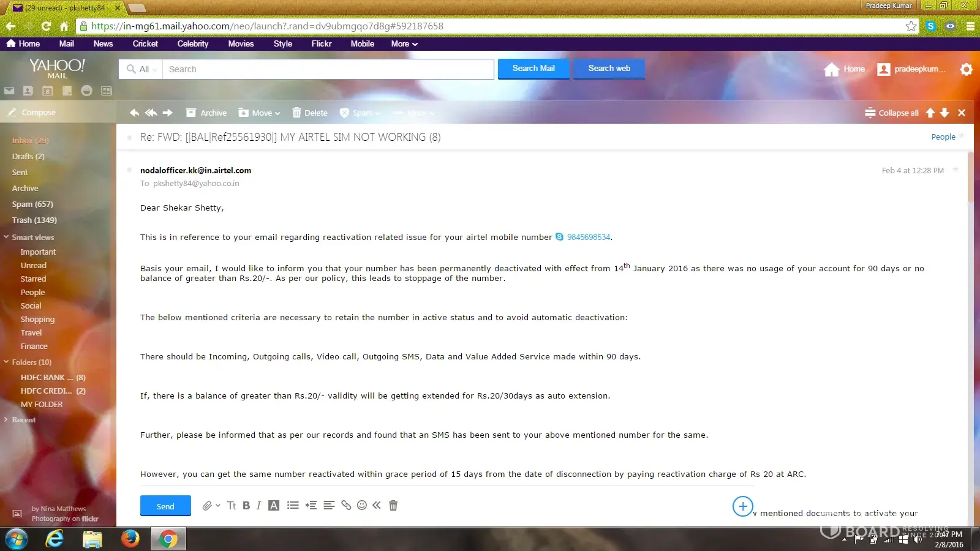Click the blue plus circle button

point(742,506)
